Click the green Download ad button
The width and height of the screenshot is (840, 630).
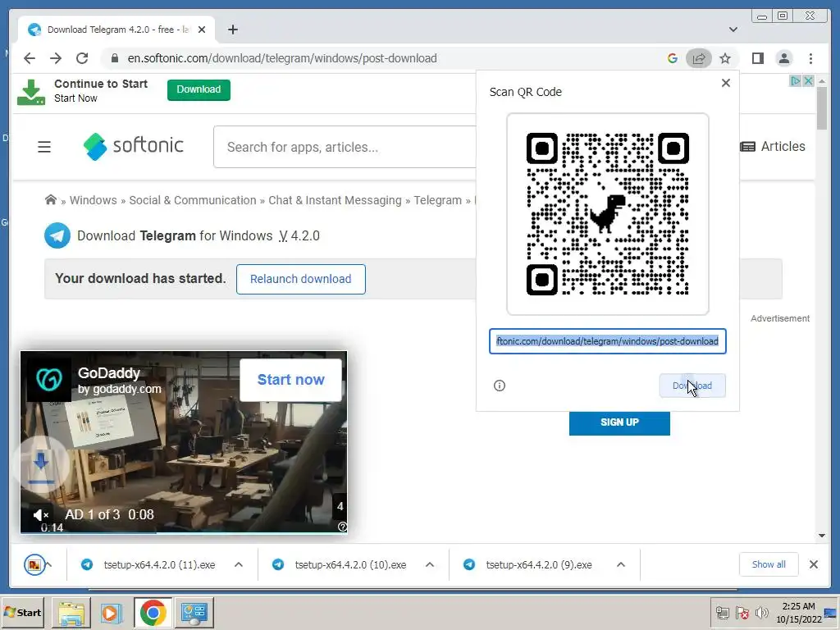click(199, 89)
